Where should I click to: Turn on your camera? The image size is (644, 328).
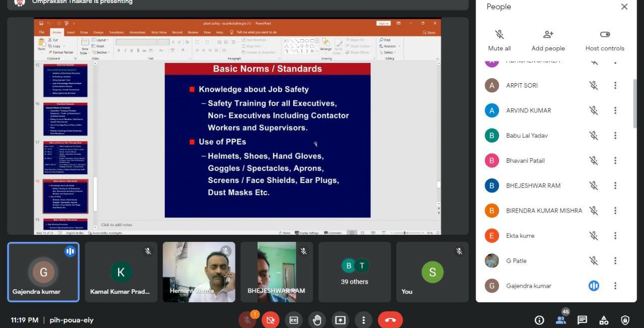pyautogui.click(x=271, y=320)
